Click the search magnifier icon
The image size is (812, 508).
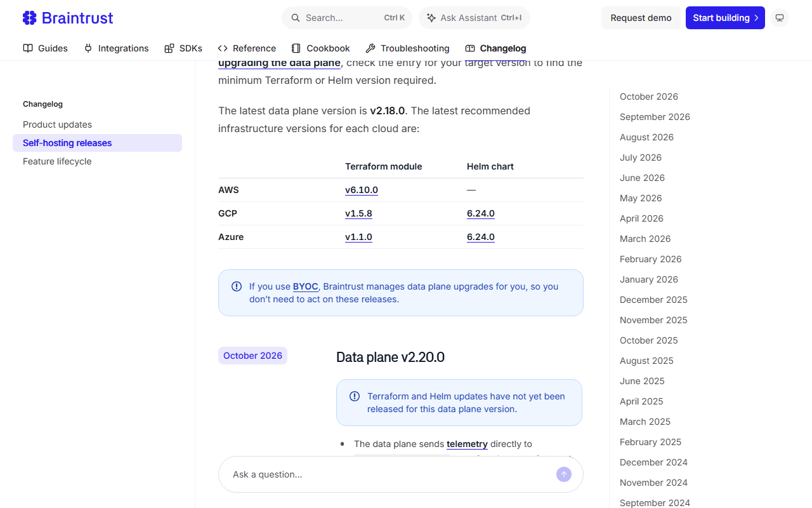(x=296, y=18)
